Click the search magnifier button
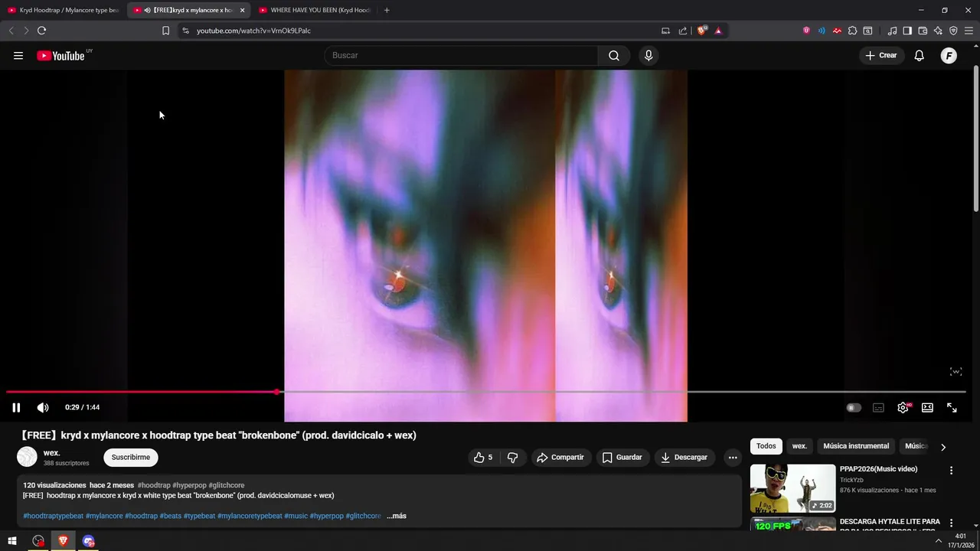Screen dimensions: 980x551 pos(614,55)
